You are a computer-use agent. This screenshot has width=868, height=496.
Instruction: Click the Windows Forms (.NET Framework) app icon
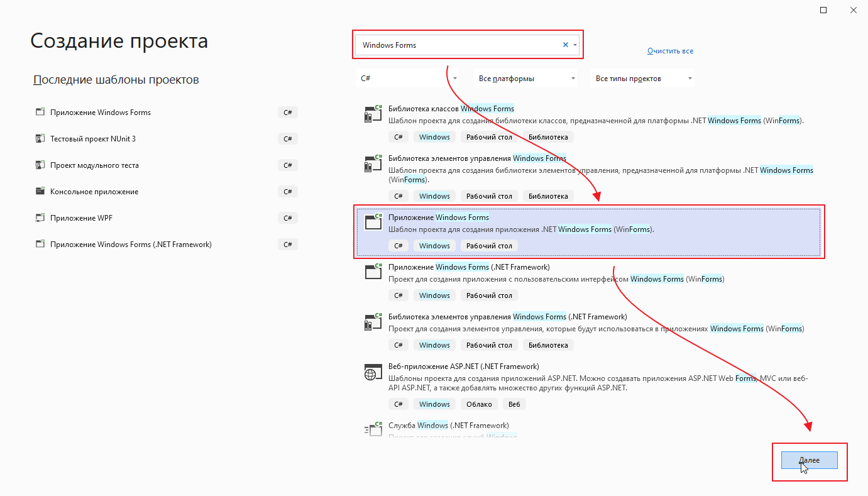[x=373, y=272]
